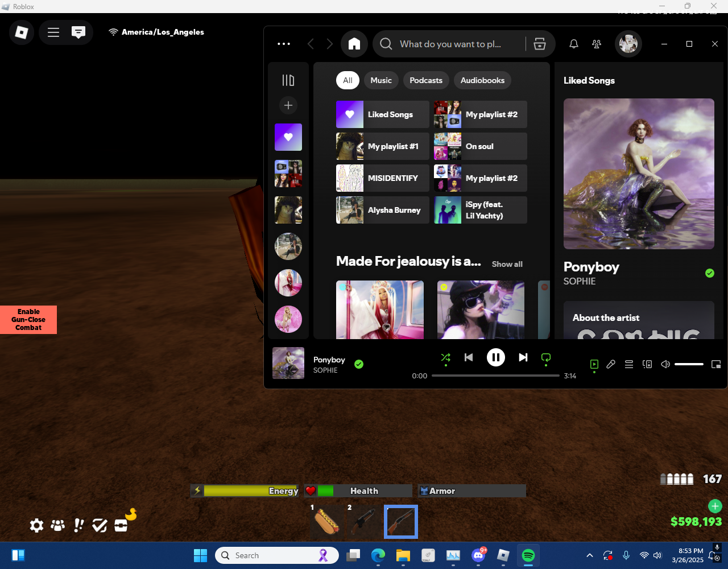Select the shotgun in hotbar slot 2
Viewport: 728px width, 569px height.
coord(363,522)
